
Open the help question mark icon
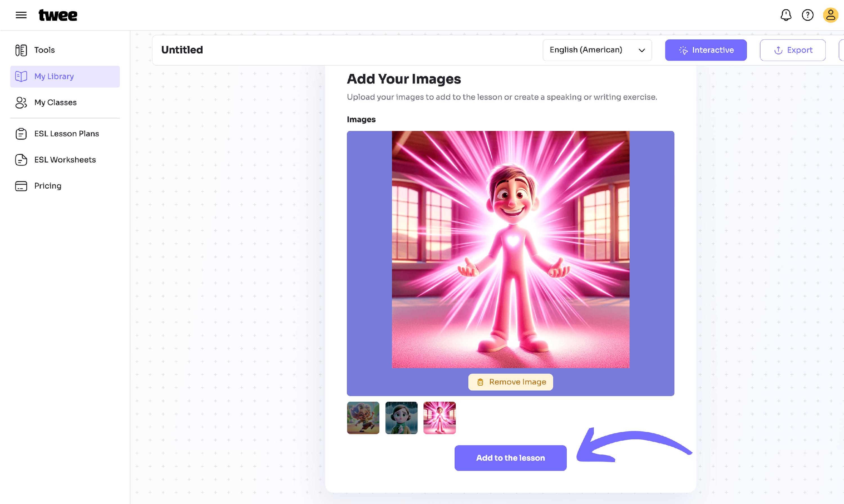[807, 15]
